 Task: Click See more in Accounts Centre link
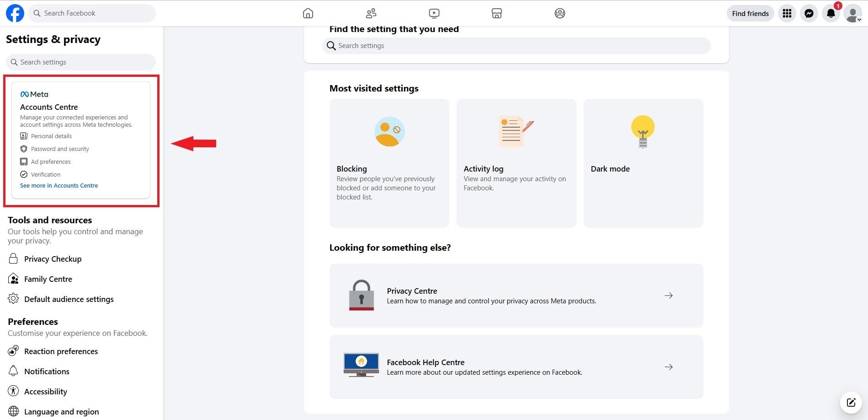click(x=59, y=185)
